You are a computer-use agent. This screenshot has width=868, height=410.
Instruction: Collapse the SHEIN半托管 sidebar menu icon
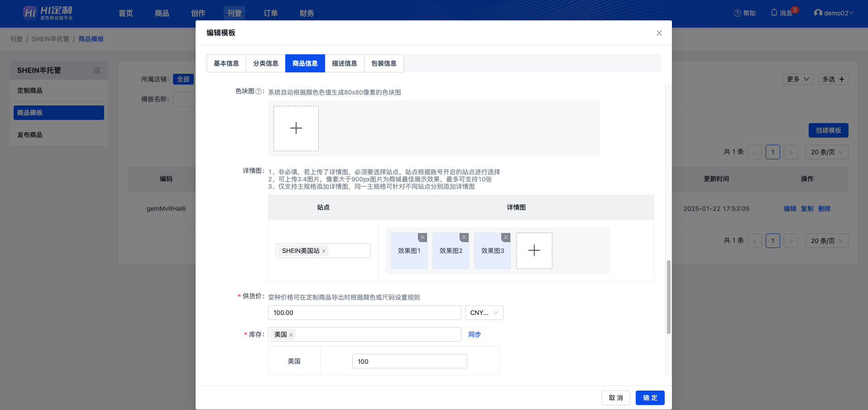pos(97,71)
